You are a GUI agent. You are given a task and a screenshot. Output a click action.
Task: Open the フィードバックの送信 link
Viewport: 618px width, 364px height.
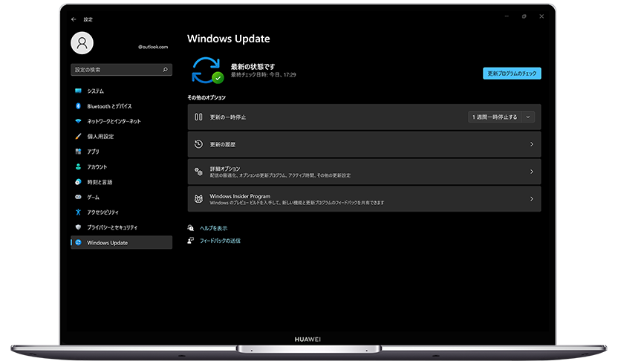click(x=220, y=241)
